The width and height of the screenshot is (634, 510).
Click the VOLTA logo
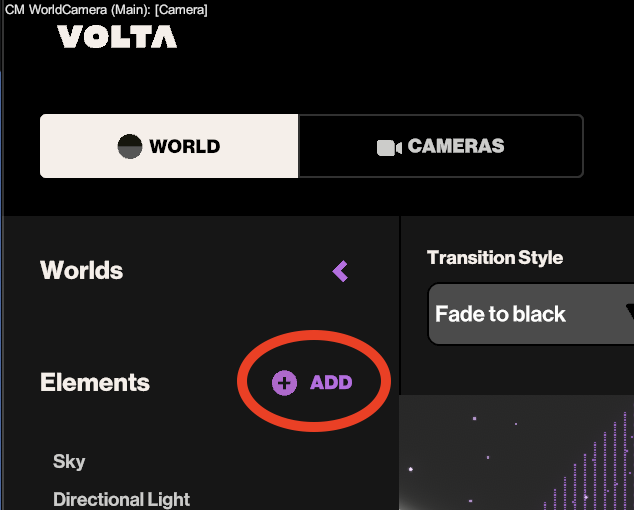coord(117,37)
